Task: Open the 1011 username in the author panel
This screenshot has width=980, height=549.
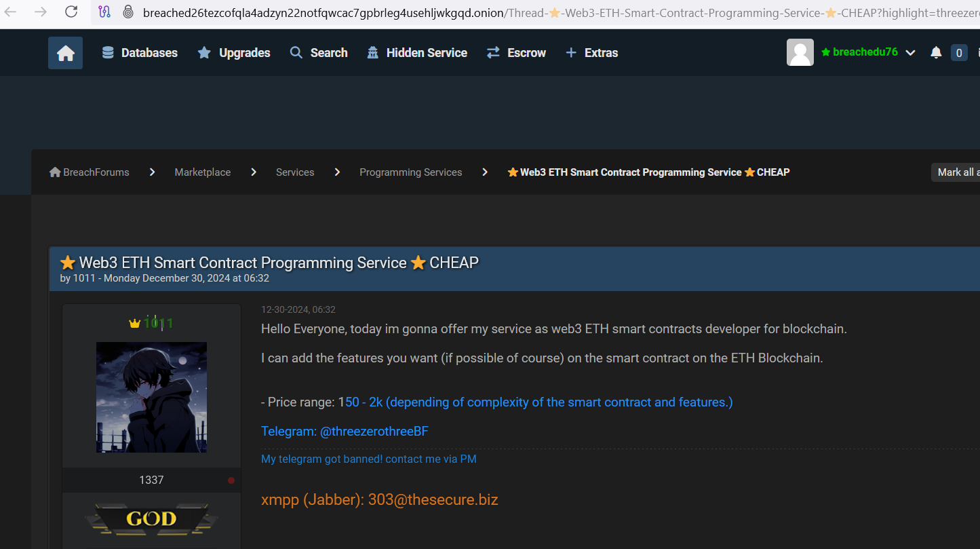Action: (158, 323)
